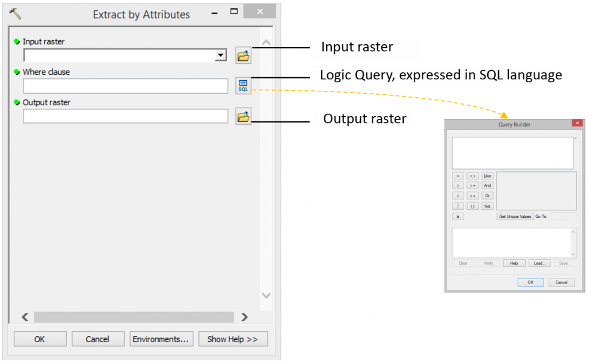The height and width of the screenshot is (364, 589).
Task: Confirm Query Builder with OK
Action: click(x=530, y=282)
